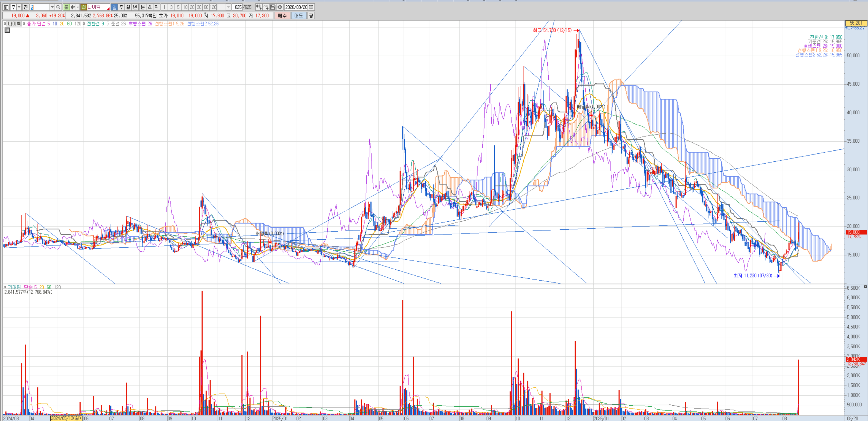
Task: Toggle the 전 button in the toolbar
Action: (x=26, y=7)
